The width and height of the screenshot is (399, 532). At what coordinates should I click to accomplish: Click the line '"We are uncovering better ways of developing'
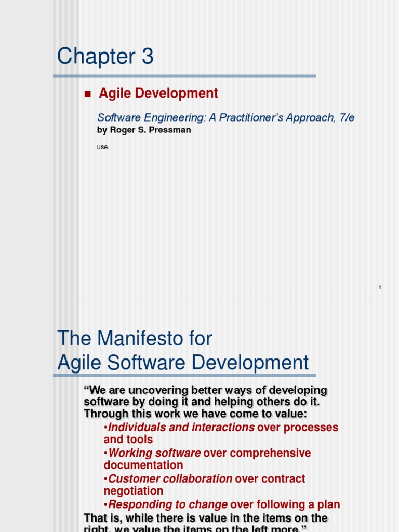click(206, 390)
